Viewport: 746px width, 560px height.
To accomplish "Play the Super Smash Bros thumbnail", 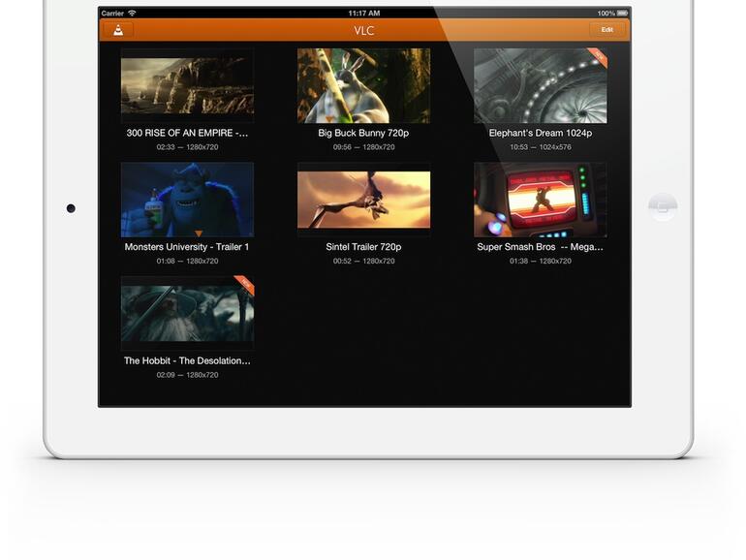I will 541,200.
